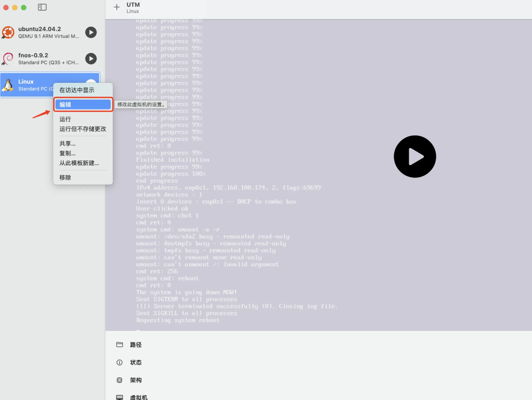Image resolution: width=532 pixels, height=400 pixels.
Task: Click the 'Linux' subtitle under UTM title
Action: coord(133,11)
